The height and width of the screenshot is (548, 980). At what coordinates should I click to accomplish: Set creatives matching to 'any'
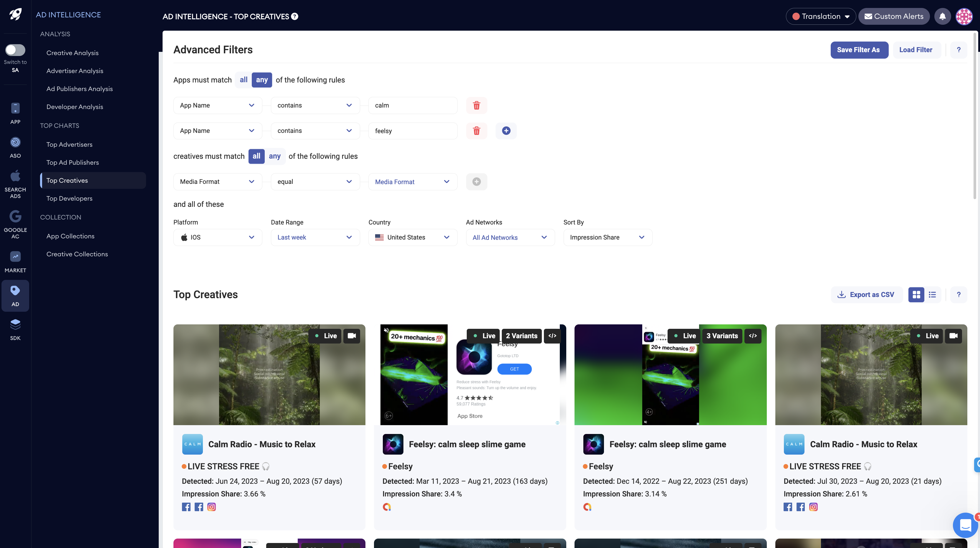tap(274, 156)
